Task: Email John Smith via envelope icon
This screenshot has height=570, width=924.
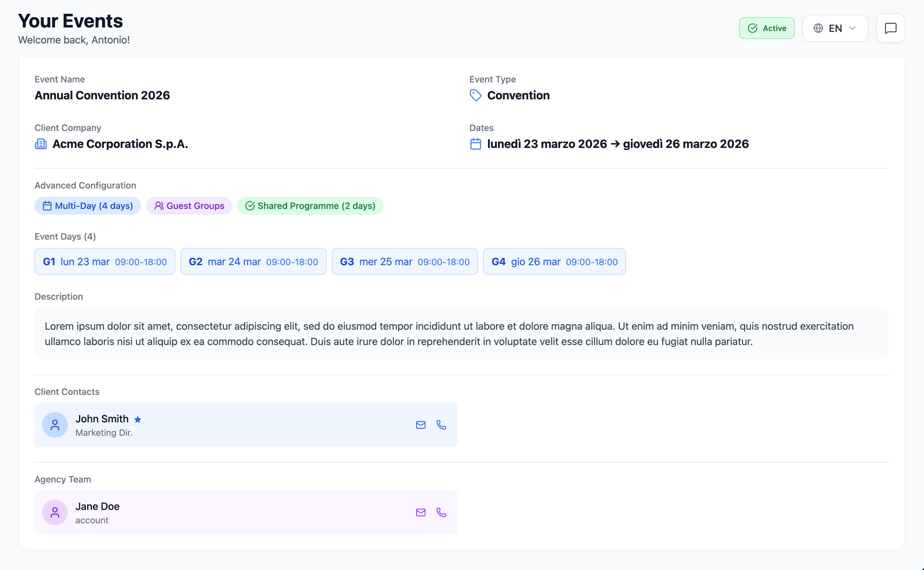Action: point(421,425)
